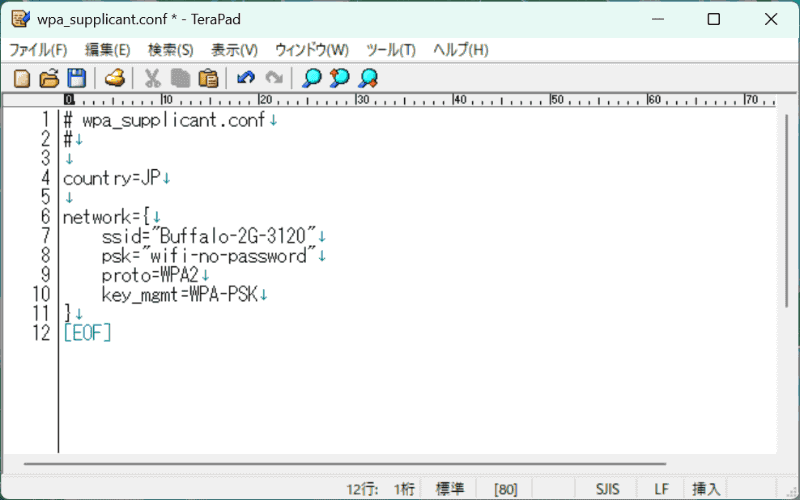Viewport: 800px width, 500px height.
Task: Click the psk="wifi-no-password" line
Action: (209, 256)
